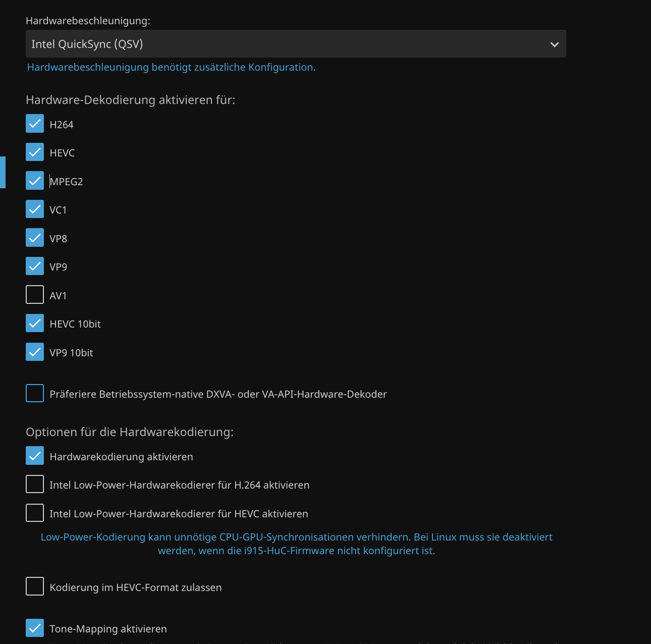
Task: Click the blue sidebar indicator on left edge
Action: 3,172
